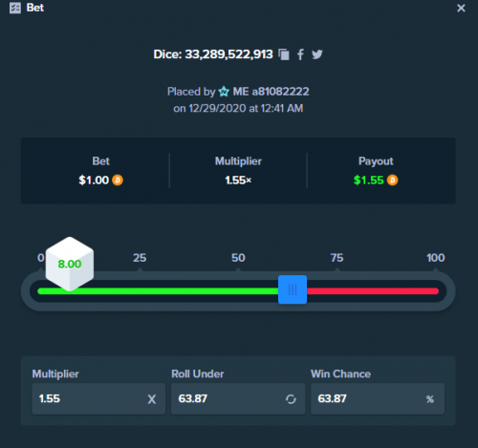Click the date text 12/29/2020 at 12:41 AM
The width and height of the screenshot is (478, 448).
tap(246, 109)
